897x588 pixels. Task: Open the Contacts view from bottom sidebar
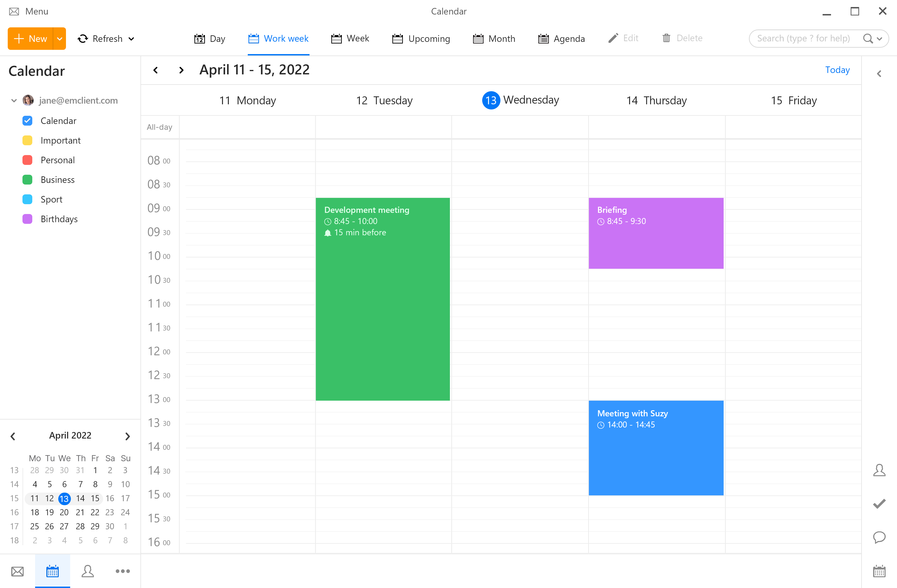pyautogui.click(x=88, y=571)
